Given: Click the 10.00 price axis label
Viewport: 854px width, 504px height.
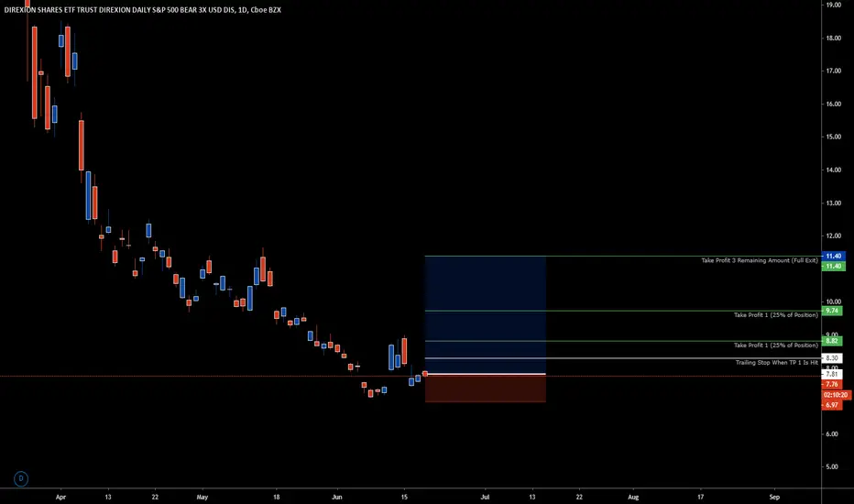Looking at the screenshot, I should [833, 301].
